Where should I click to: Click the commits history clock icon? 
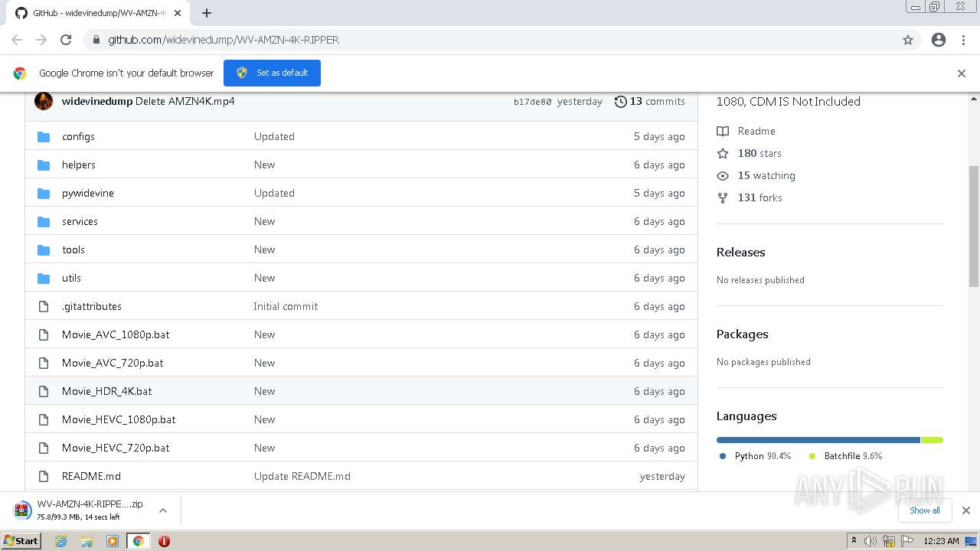(621, 102)
